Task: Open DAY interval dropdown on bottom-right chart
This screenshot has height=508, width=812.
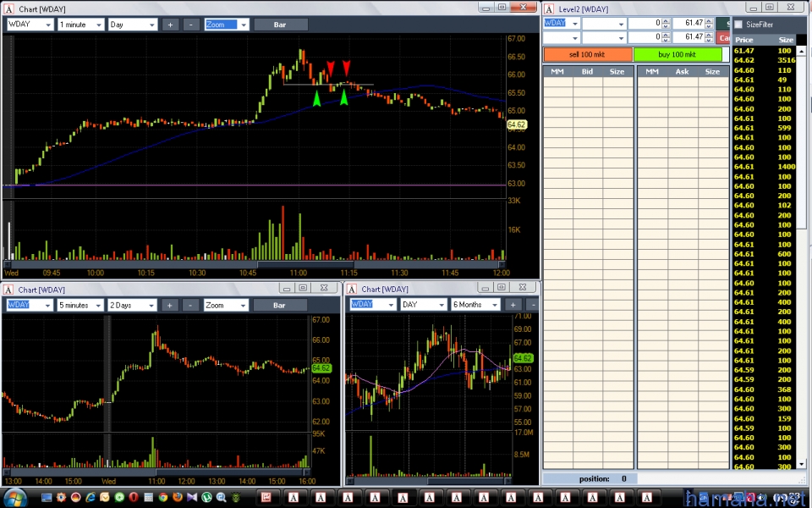Action: click(x=442, y=305)
